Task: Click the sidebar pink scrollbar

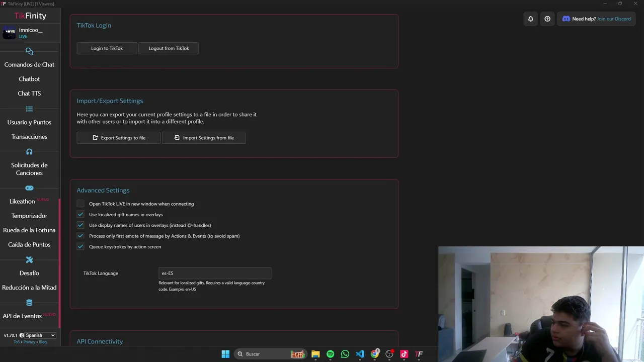Action: 60,263
